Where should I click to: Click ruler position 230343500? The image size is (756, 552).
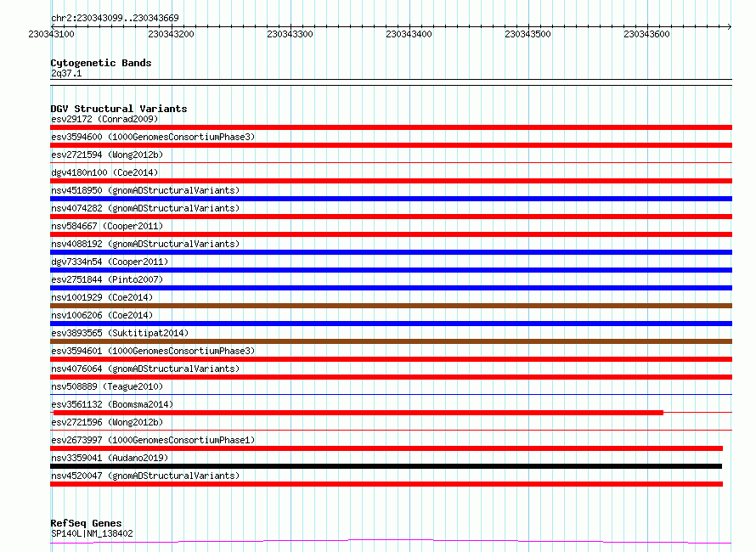click(528, 34)
